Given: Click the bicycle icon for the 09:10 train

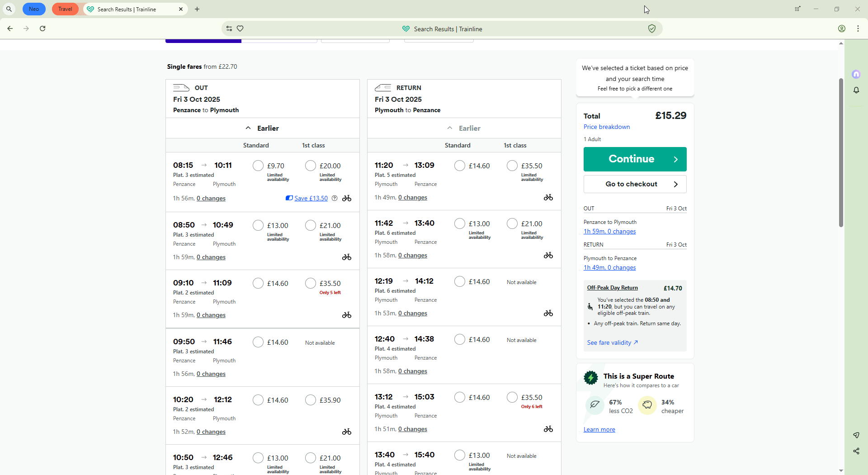Looking at the screenshot, I should point(347,315).
